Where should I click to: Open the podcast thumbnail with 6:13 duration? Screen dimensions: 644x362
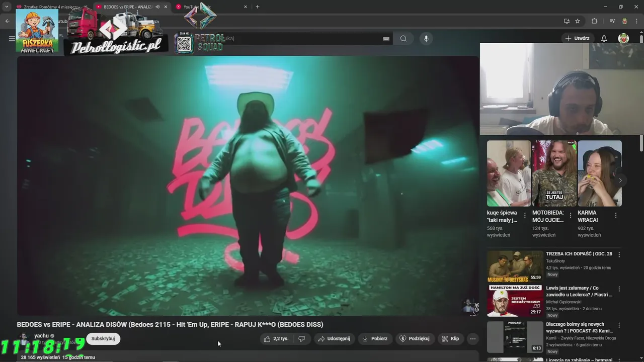515,336
